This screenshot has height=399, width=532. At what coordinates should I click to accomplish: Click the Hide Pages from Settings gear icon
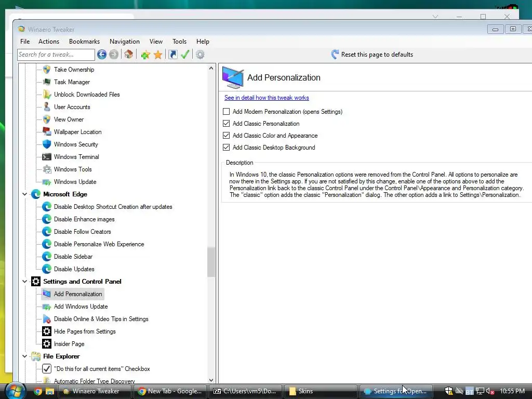47,331
